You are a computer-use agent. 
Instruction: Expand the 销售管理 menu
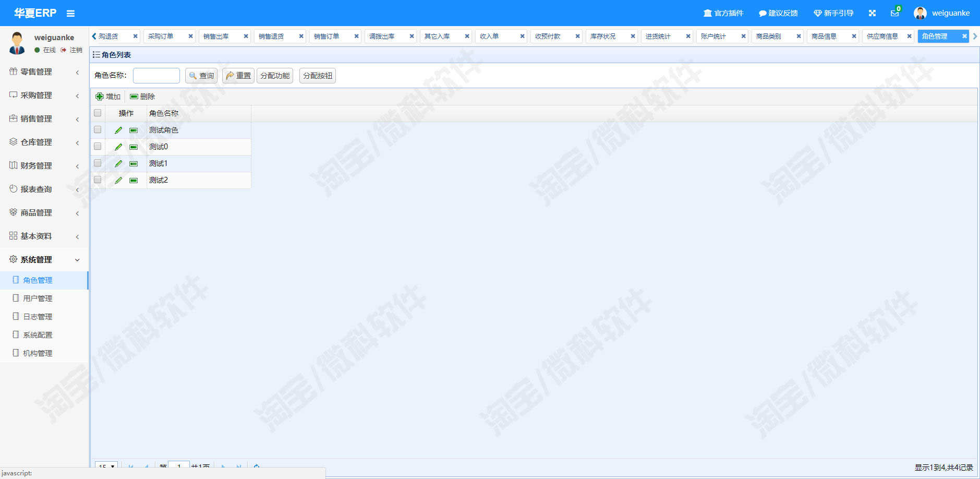44,118
